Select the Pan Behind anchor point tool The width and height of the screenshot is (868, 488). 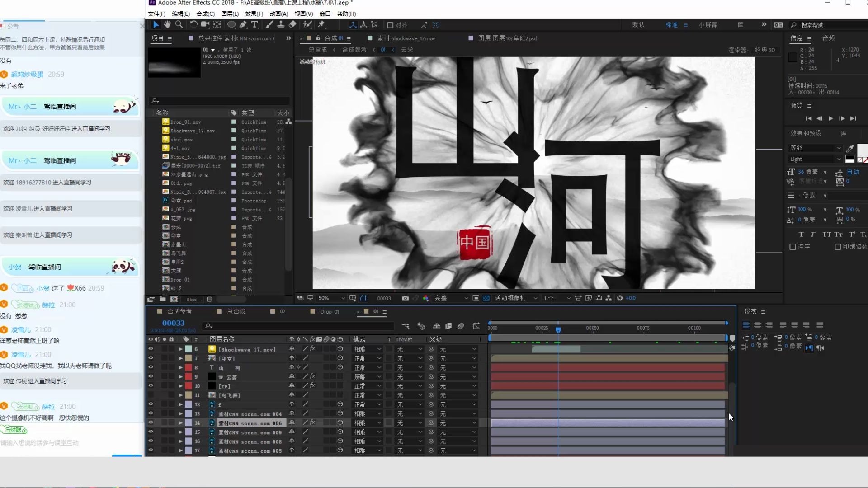(217, 24)
